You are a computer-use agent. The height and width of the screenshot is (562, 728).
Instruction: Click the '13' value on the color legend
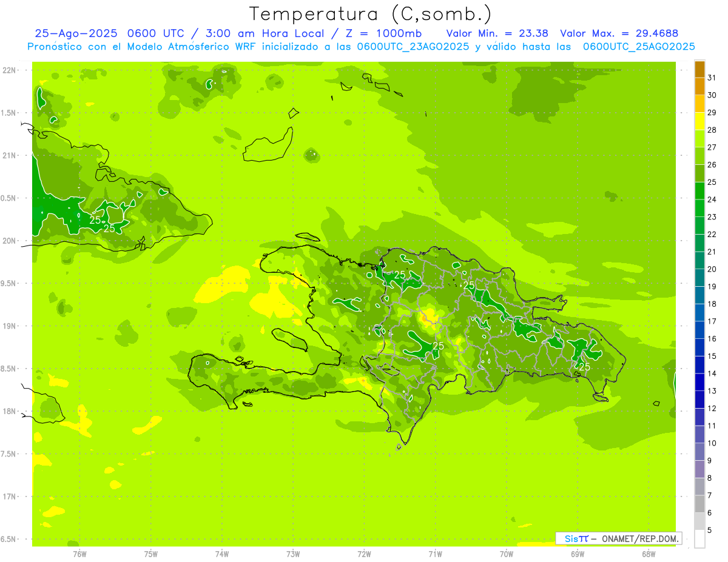pyautogui.click(x=712, y=391)
